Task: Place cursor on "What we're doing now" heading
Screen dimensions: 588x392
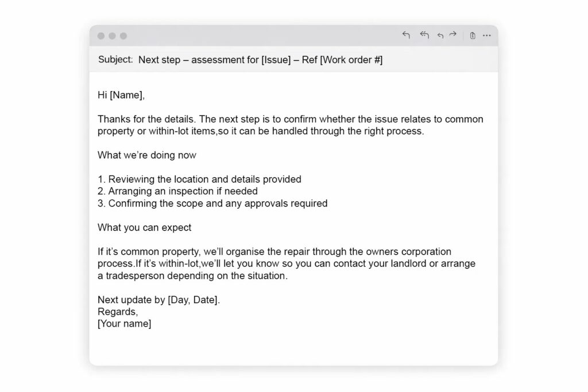Action: (x=146, y=155)
